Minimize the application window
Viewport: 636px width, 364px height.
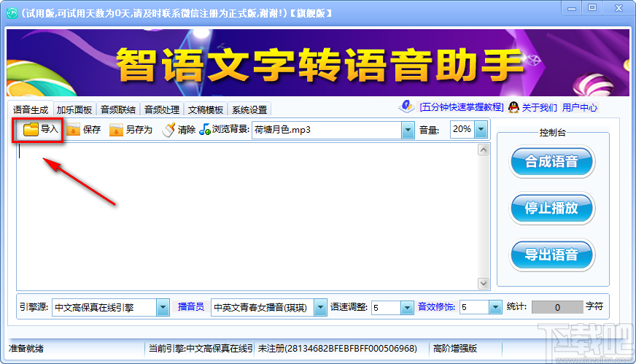point(572,8)
